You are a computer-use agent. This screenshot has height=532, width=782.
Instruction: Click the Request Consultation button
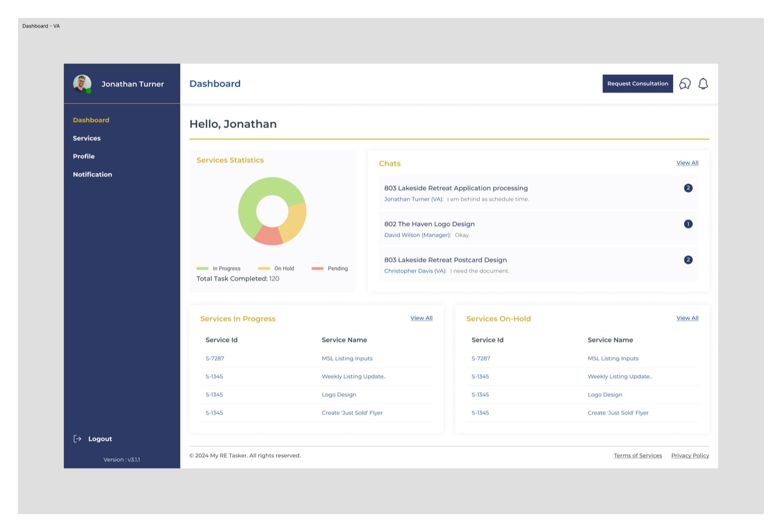click(638, 84)
